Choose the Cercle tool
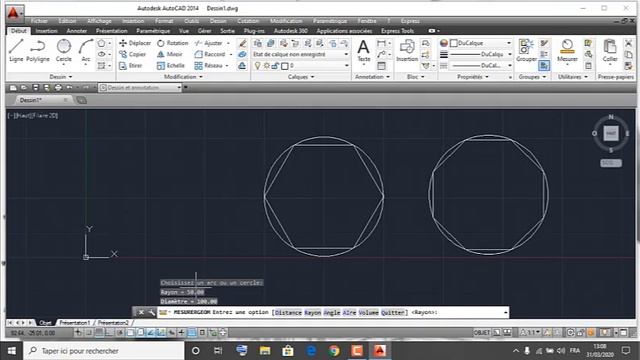Screen dimensions: 640x360 click(64, 51)
